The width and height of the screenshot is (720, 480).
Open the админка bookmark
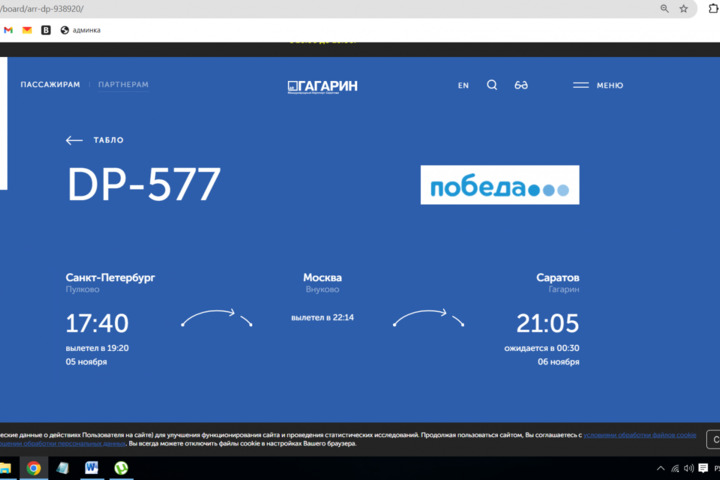(x=80, y=30)
